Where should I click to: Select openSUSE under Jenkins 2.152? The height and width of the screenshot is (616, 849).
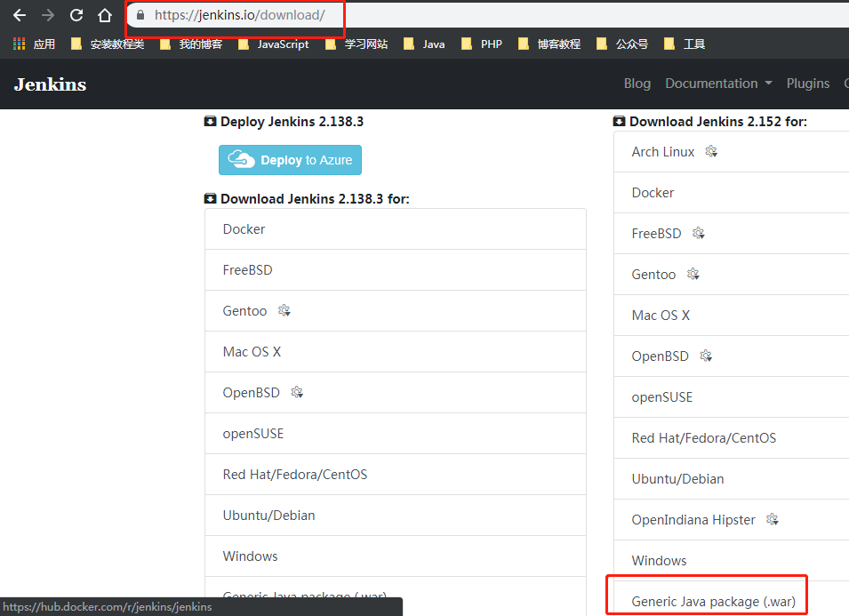tap(732, 396)
